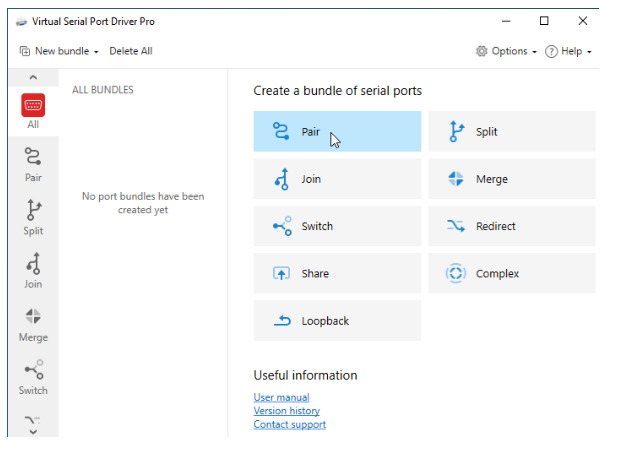The image size is (622, 452).
Task: Create a Join bundle tile
Action: [x=337, y=179]
